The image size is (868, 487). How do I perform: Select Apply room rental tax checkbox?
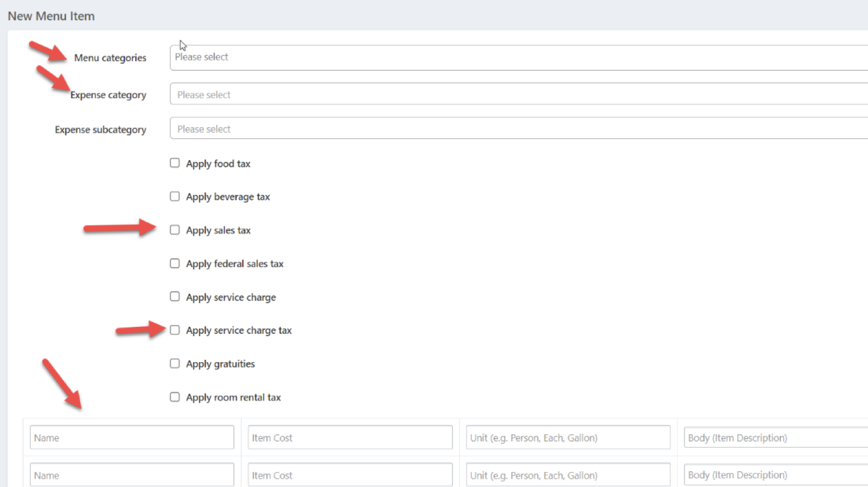click(175, 397)
